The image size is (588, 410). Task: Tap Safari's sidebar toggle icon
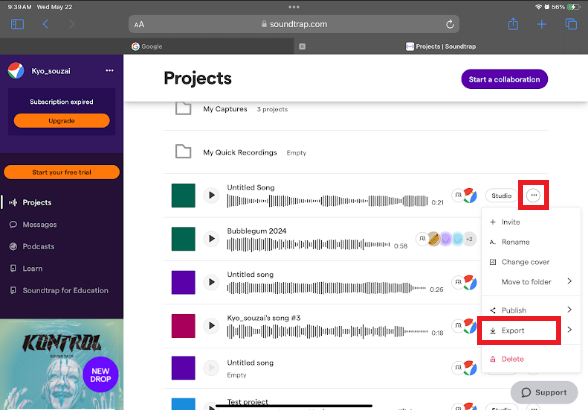pos(17,24)
